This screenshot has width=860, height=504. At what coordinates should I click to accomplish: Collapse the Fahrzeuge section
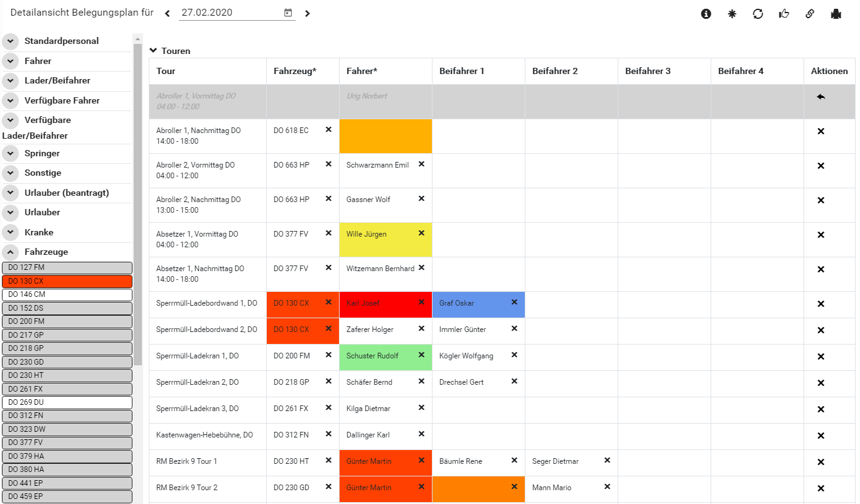click(11, 252)
